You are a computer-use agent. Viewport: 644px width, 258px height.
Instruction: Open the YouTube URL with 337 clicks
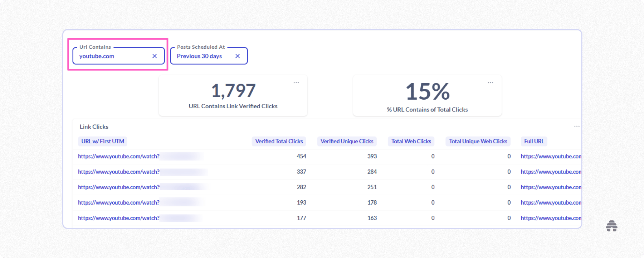click(119, 172)
